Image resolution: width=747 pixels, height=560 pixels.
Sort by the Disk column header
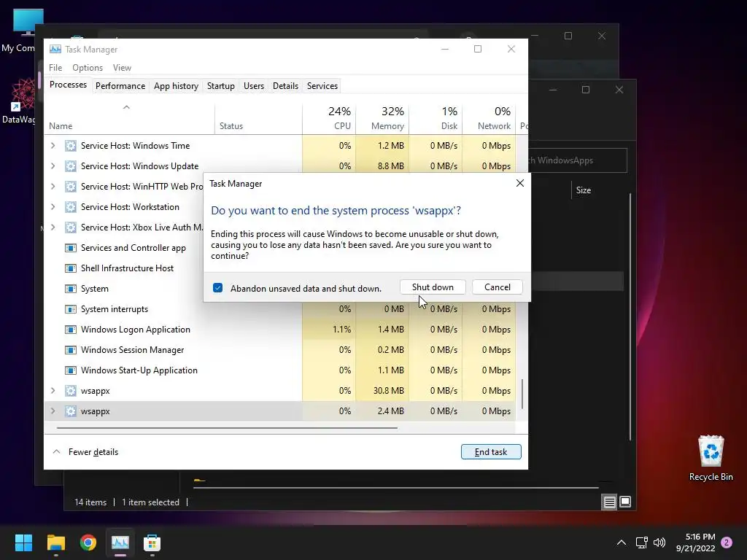[x=436, y=118]
